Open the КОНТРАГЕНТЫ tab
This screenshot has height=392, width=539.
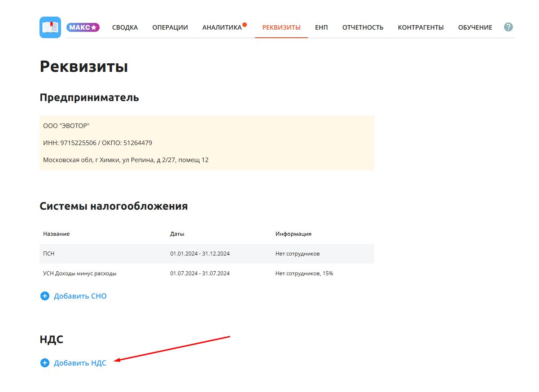point(421,27)
